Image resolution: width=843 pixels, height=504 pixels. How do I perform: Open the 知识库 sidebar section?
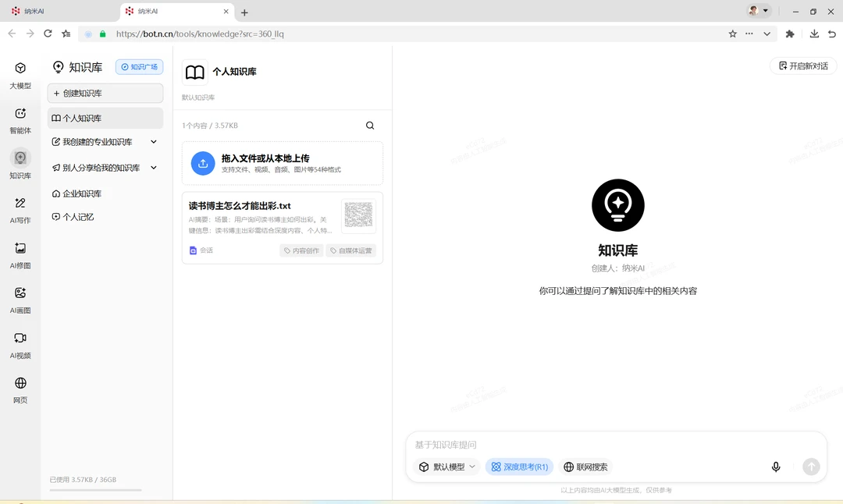pos(20,165)
